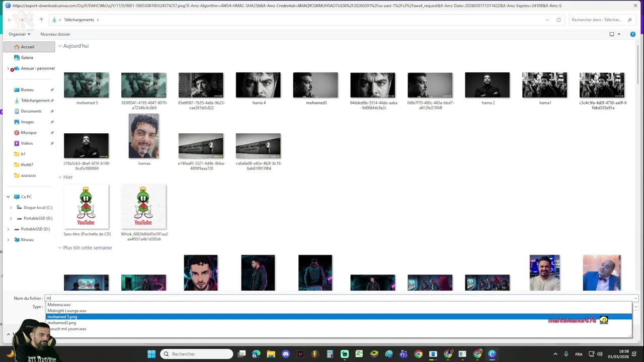Switch FRA keyboard language indicator

(579, 354)
